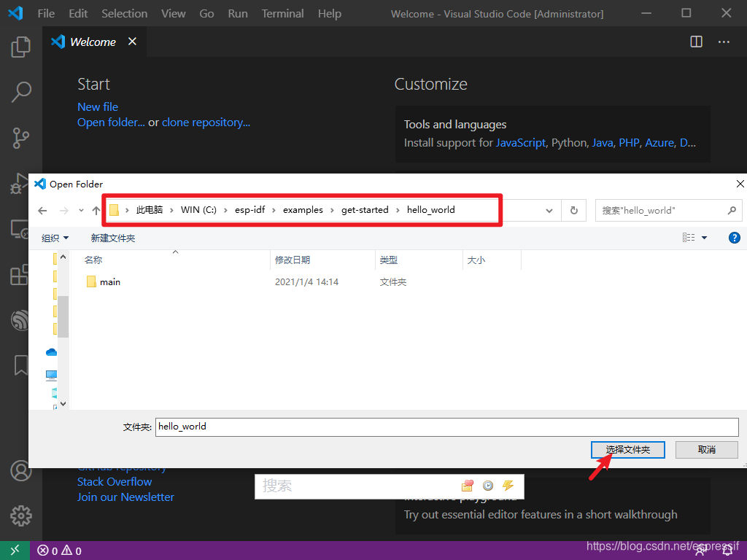
Task: Refresh the folder location in dialog
Action: (x=574, y=211)
